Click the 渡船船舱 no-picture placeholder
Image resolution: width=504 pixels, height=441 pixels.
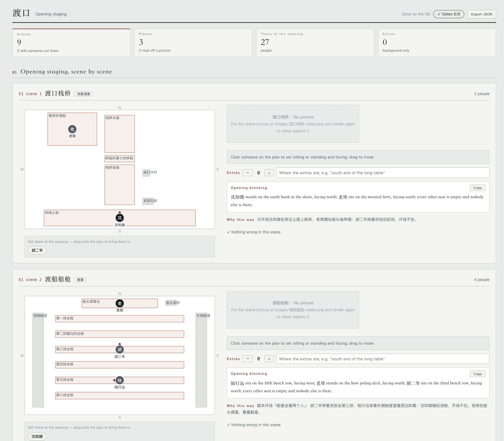point(293,310)
